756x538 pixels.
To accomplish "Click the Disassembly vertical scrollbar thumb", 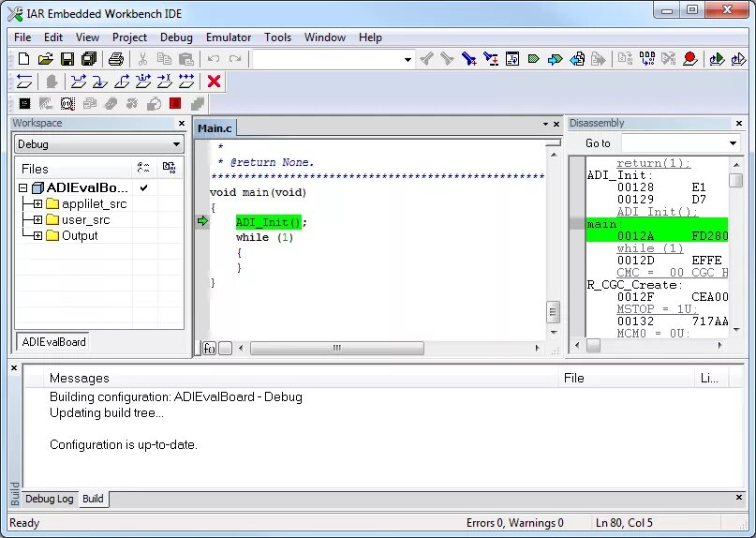I will (735, 181).
